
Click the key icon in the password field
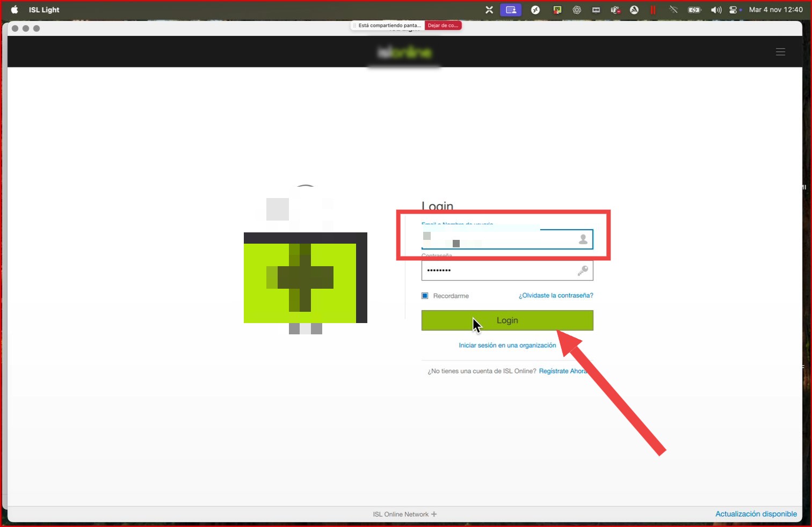[x=583, y=271]
